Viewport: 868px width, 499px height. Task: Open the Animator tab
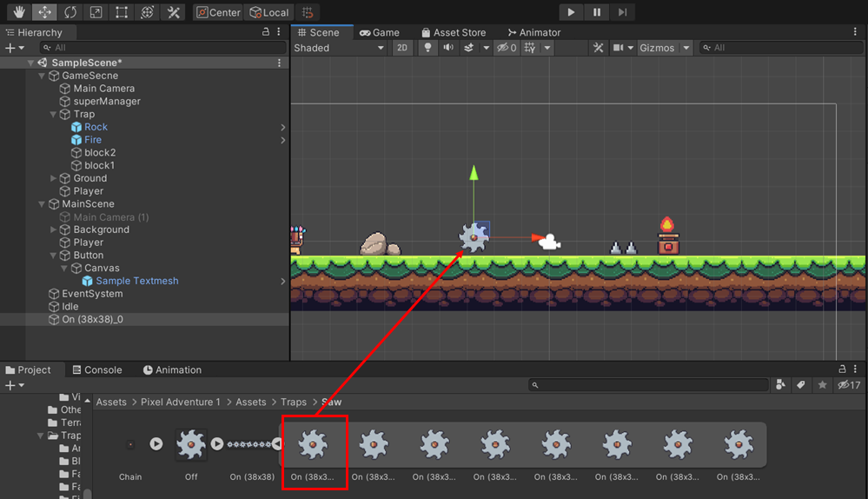point(534,32)
